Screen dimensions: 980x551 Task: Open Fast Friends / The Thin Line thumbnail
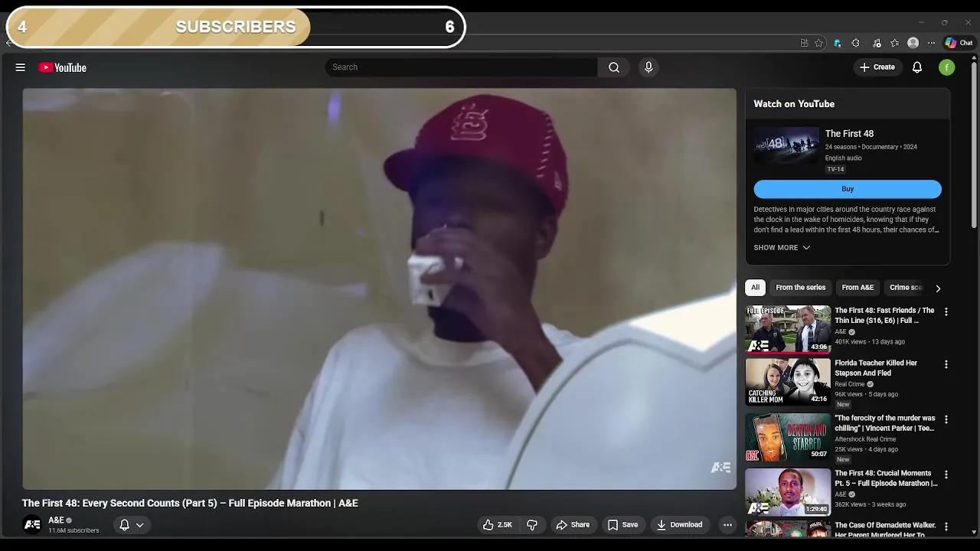click(788, 329)
